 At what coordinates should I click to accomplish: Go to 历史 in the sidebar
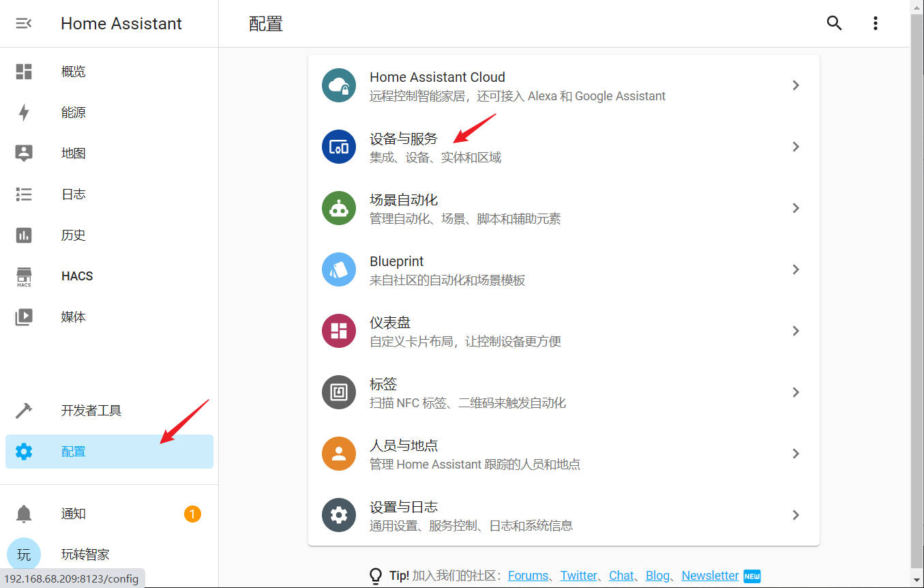point(74,235)
